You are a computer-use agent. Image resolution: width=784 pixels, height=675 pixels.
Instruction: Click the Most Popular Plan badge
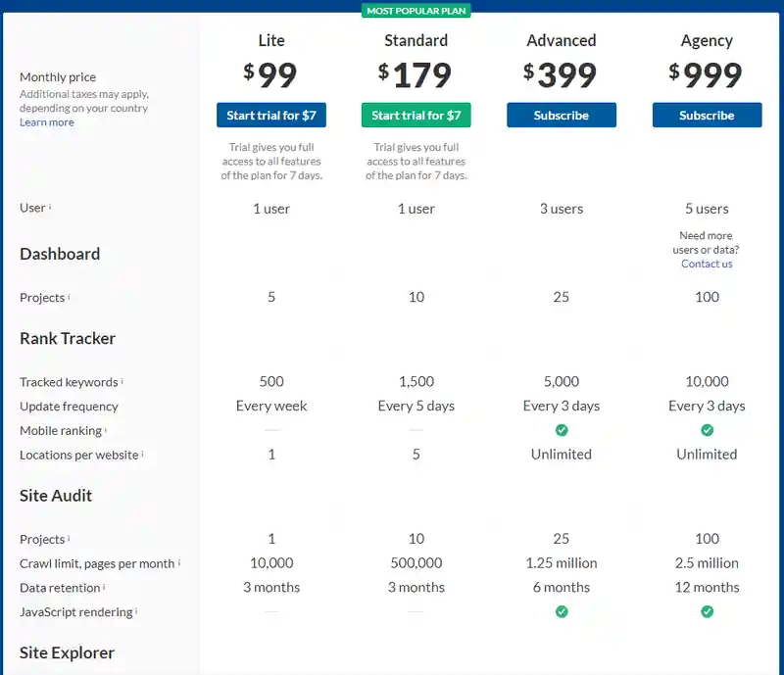(416, 11)
